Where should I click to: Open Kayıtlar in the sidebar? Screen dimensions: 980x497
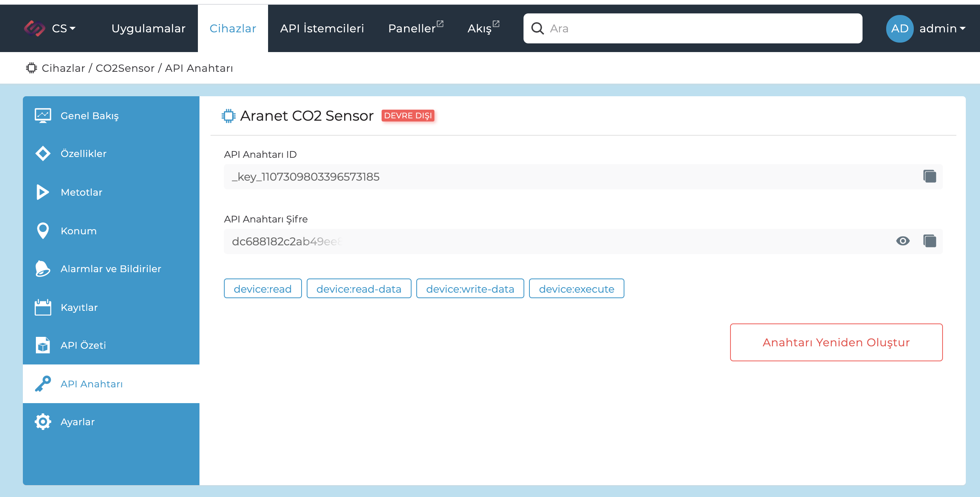79,307
